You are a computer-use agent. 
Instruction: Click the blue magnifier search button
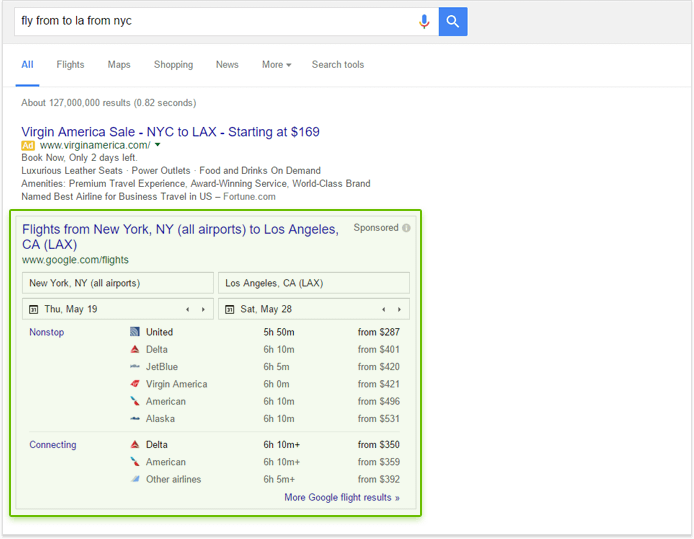(453, 21)
